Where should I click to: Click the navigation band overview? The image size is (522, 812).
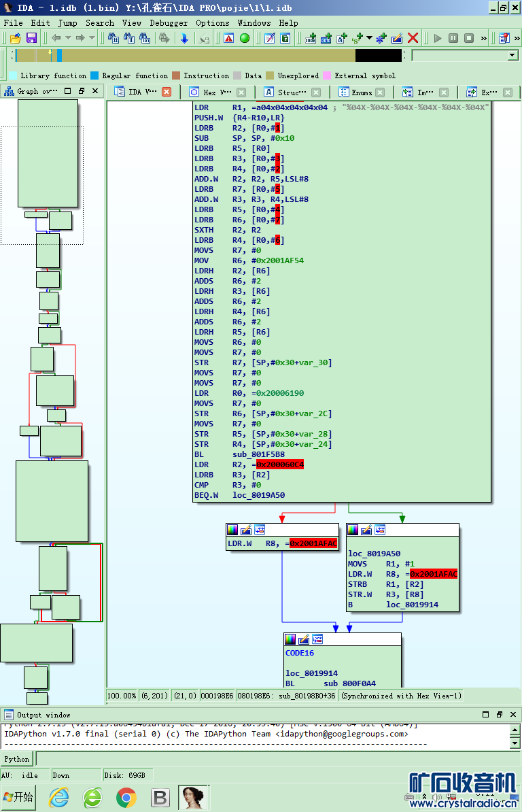pos(209,55)
